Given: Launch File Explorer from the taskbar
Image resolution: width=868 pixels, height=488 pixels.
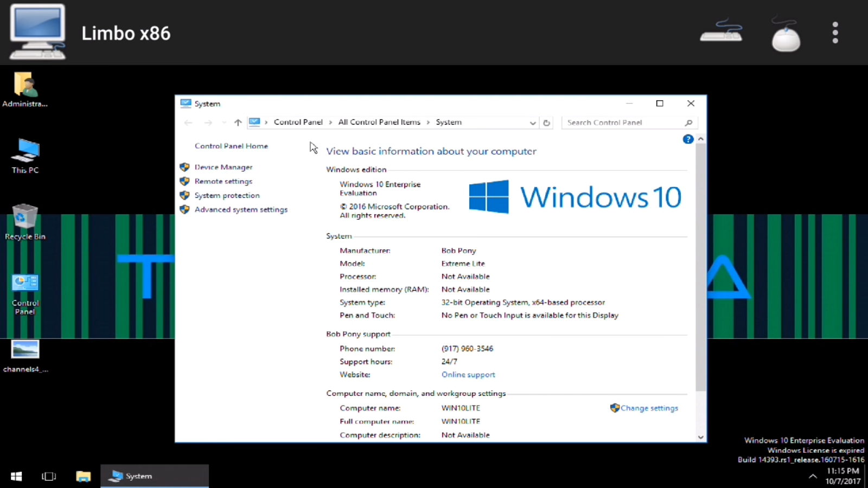Looking at the screenshot, I should click(x=83, y=476).
